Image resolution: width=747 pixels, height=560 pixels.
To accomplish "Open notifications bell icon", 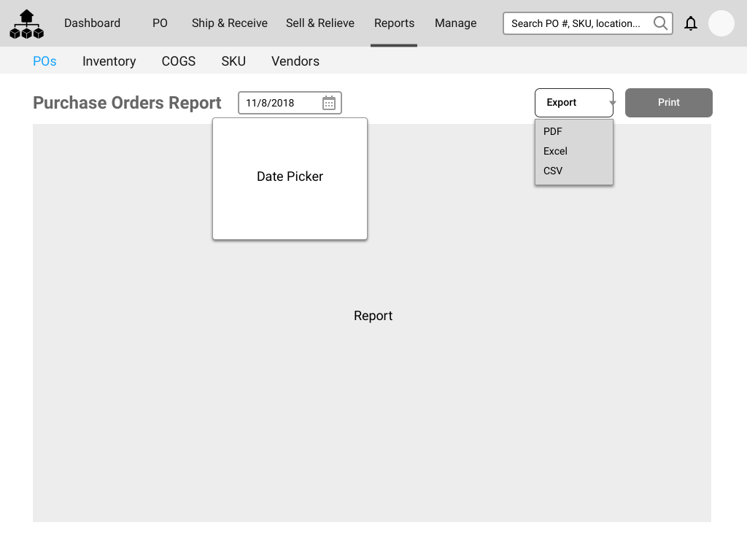I will pyautogui.click(x=691, y=23).
